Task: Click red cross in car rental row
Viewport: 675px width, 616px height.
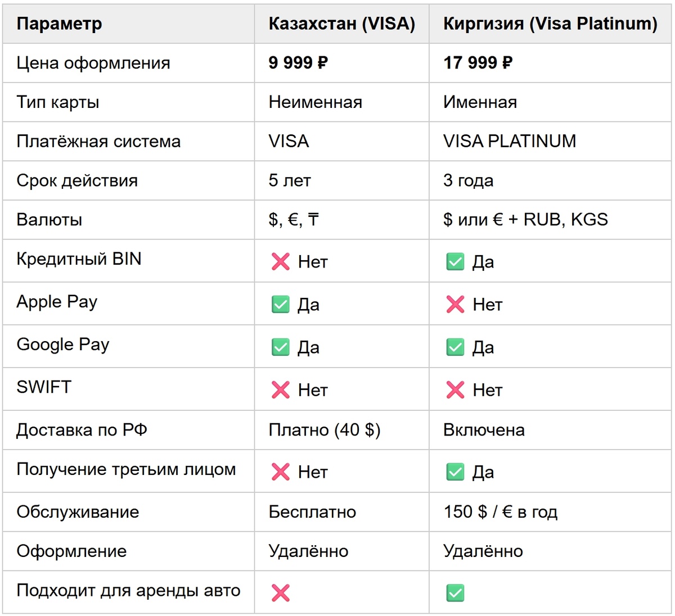Action: 280,592
